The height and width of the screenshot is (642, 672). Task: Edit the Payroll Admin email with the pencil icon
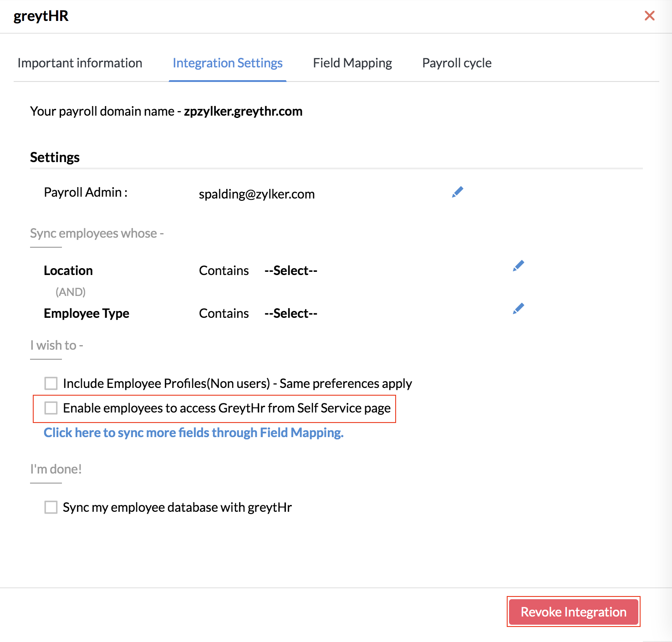(458, 192)
